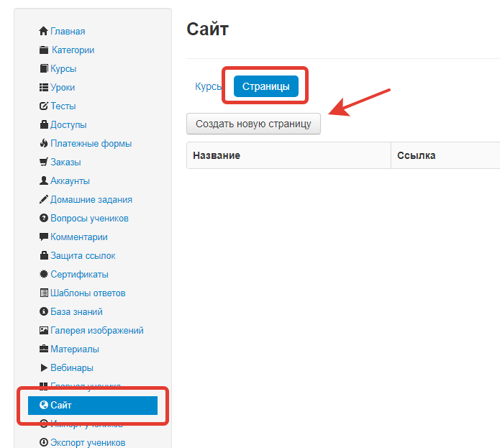Click the fire icon beside Платежные формы
The height and width of the screenshot is (448, 500).
(x=44, y=143)
